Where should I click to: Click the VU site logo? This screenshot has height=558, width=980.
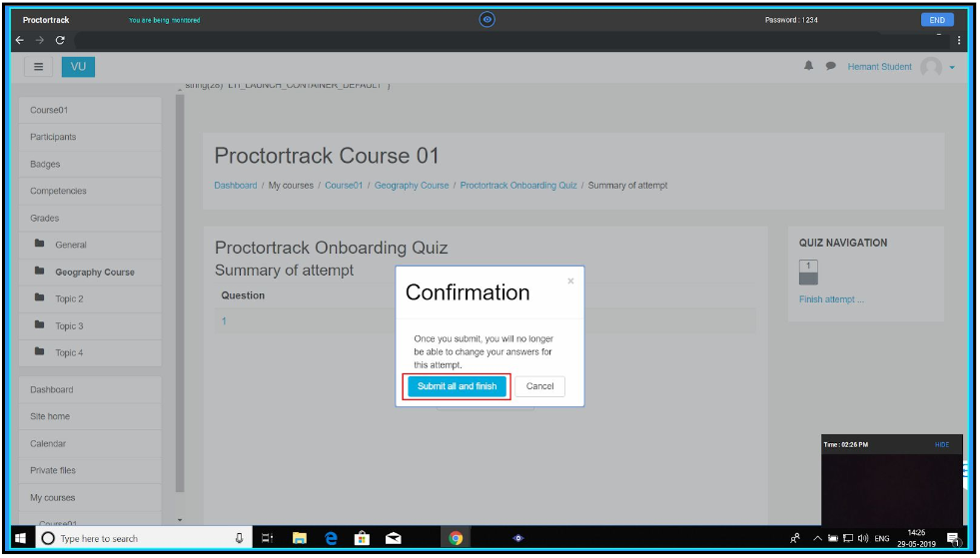tap(78, 67)
